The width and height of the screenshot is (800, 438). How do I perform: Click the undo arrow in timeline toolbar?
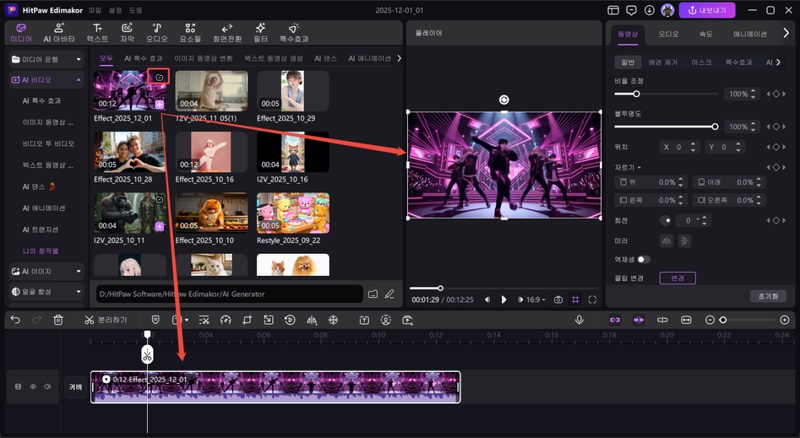click(x=15, y=320)
